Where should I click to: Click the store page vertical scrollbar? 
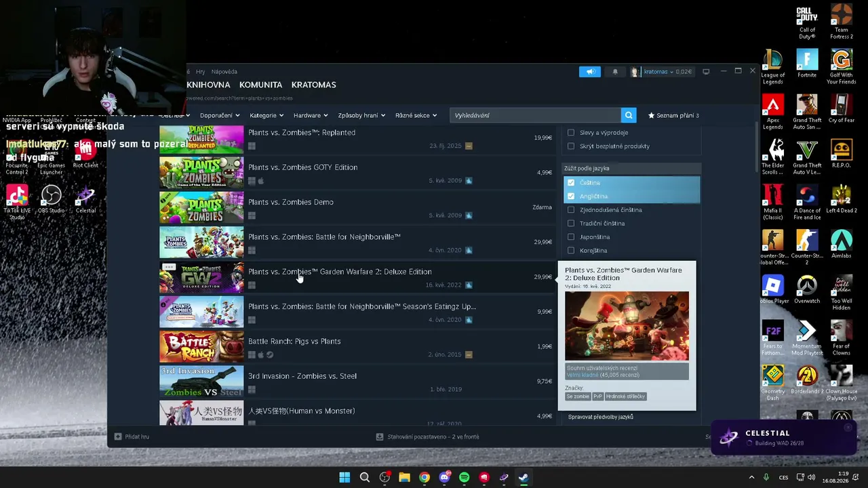(757, 148)
